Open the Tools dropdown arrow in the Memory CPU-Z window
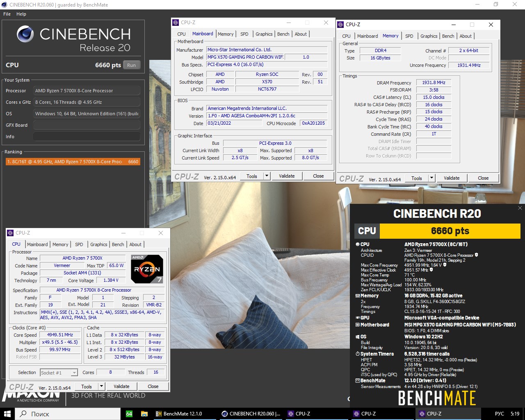Image resolution: width=525 pixels, height=420 pixels. tap(431, 178)
